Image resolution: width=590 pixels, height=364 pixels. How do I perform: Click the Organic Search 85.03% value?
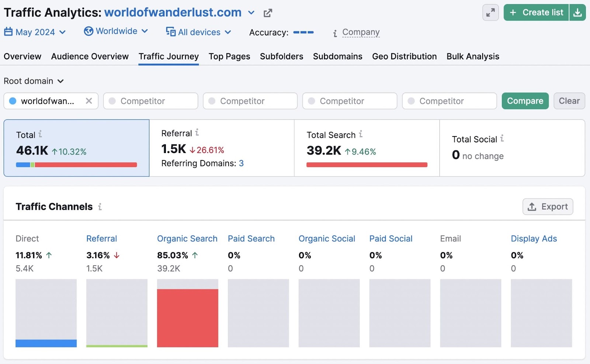pos(173,255)
